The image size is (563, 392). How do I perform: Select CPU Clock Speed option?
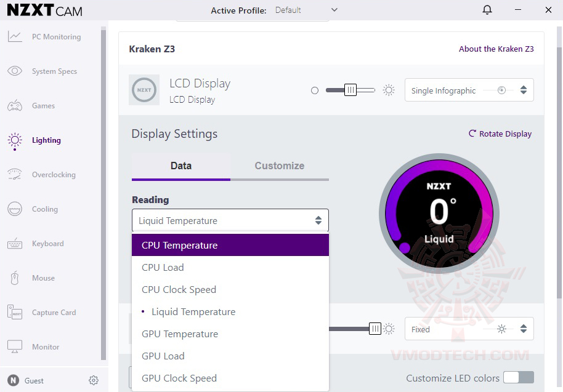230,289
